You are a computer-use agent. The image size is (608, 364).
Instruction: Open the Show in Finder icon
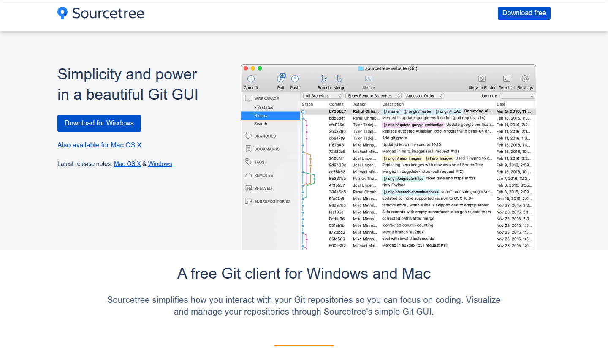482,80
